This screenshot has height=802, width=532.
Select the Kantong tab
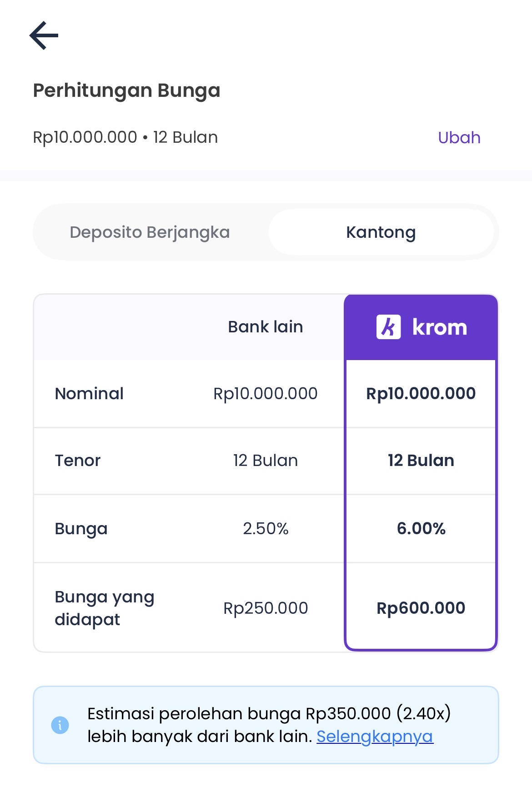[x=381, y=232]
